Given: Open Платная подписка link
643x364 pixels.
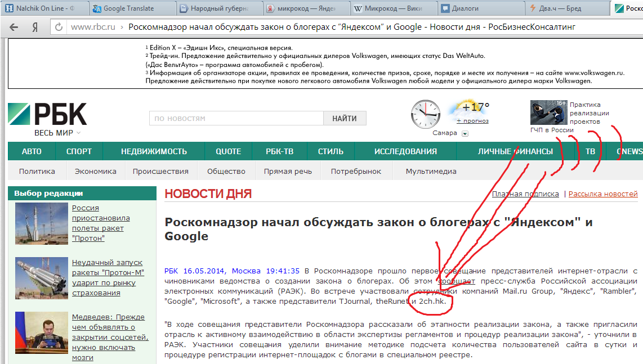Looking at the screenshot, I should click(525, 194).
